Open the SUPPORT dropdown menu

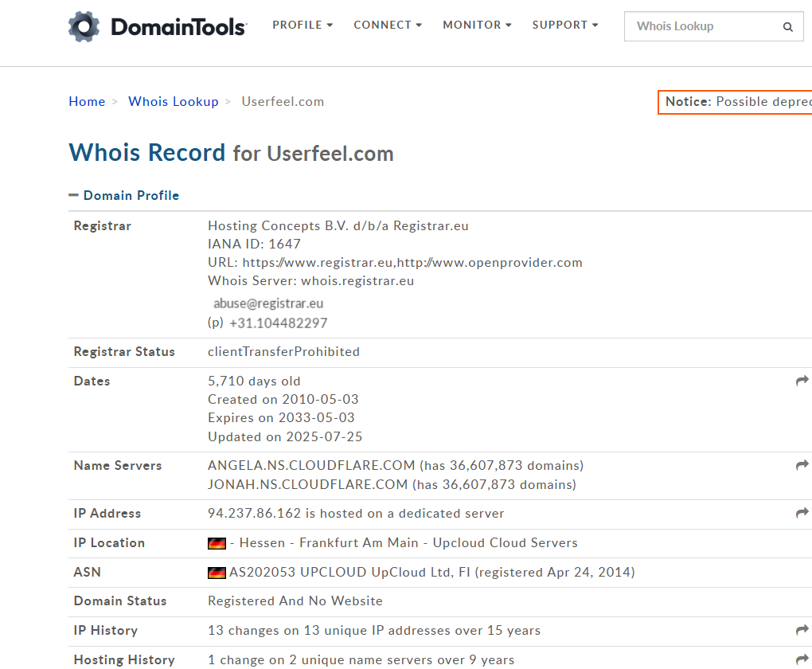tap(565, 25)
